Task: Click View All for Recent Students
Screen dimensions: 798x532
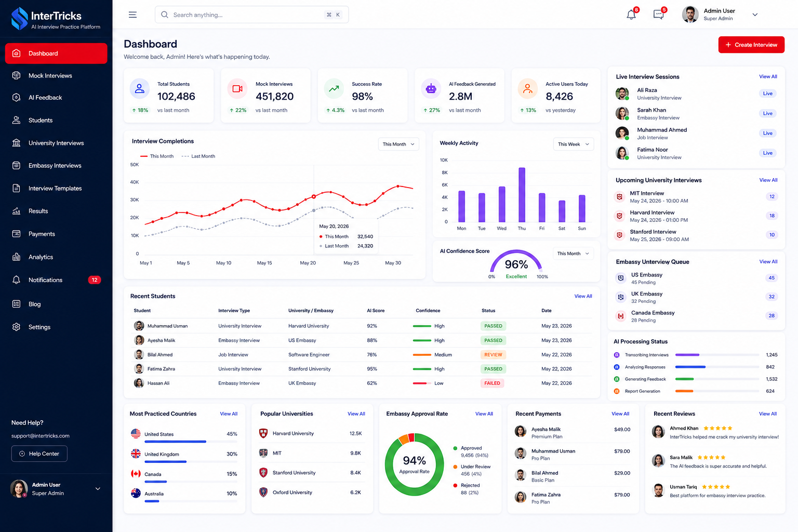Action: pos(583,296)
